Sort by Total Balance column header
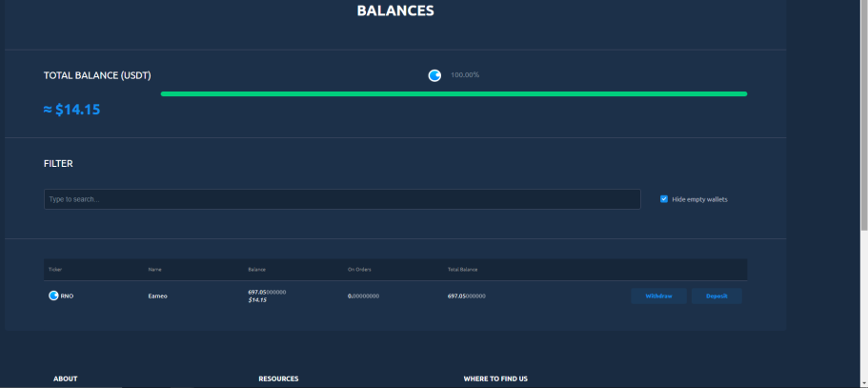868x388 pixels. pos(463,270)
